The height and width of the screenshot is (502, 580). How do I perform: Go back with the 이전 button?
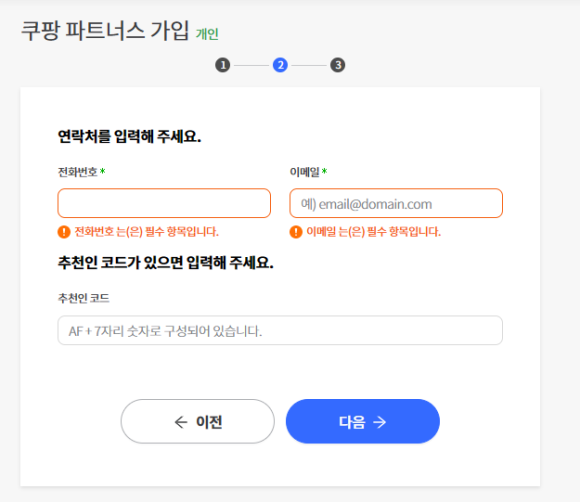[x=198, y=421]
